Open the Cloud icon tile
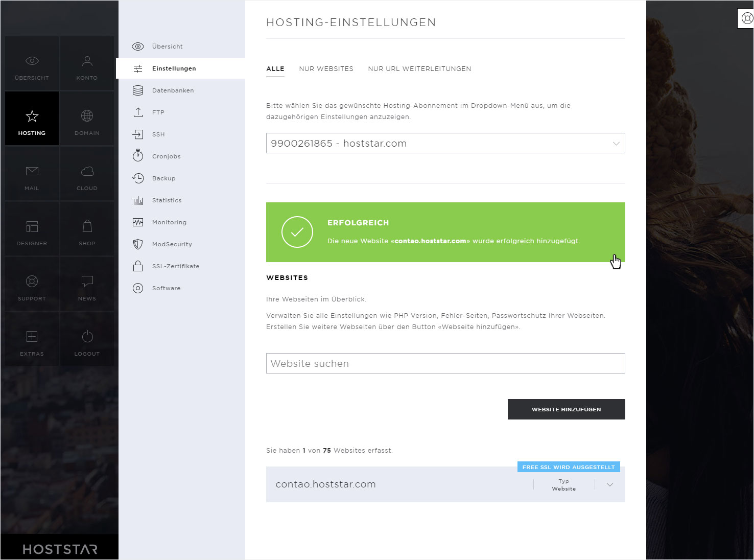 click(87, 174)
